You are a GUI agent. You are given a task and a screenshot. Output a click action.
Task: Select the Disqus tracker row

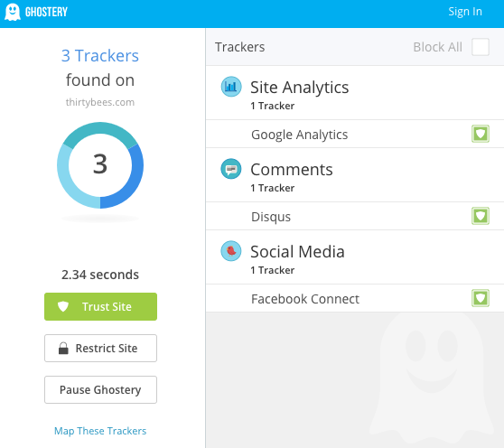click(x=355, y=216)
